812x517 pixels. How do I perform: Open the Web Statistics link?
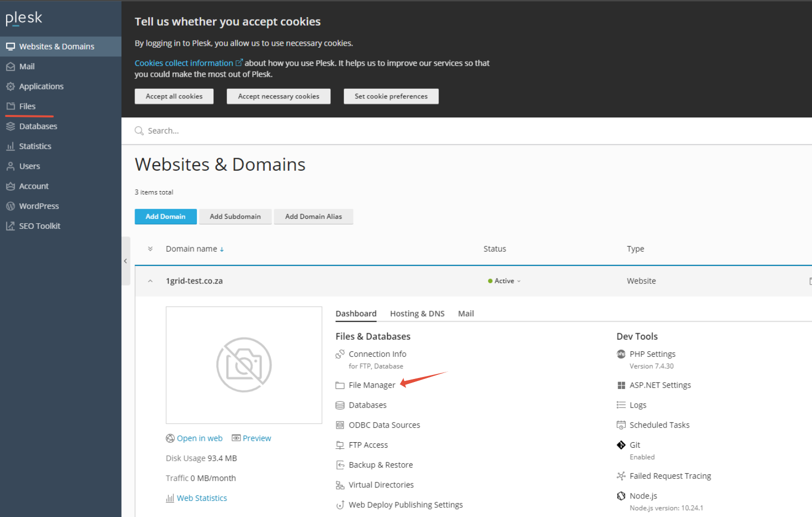(197, 498)
